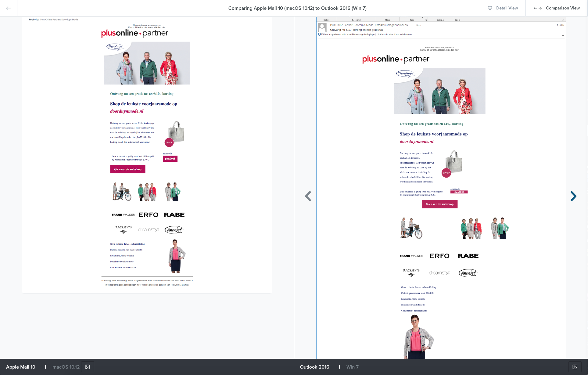The width and height of the screenshot is (588, 375).
Task: Click Win 7 platform label
Action: (x=352, y=367)
